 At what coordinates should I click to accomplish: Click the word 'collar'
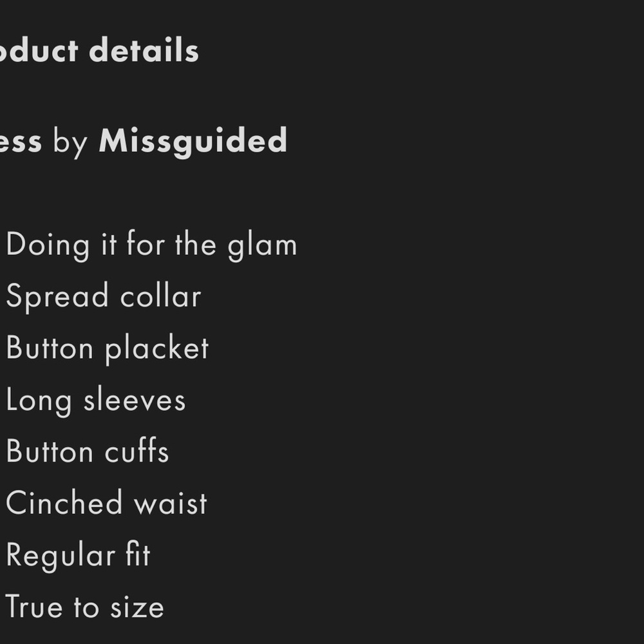click(161, 295)
